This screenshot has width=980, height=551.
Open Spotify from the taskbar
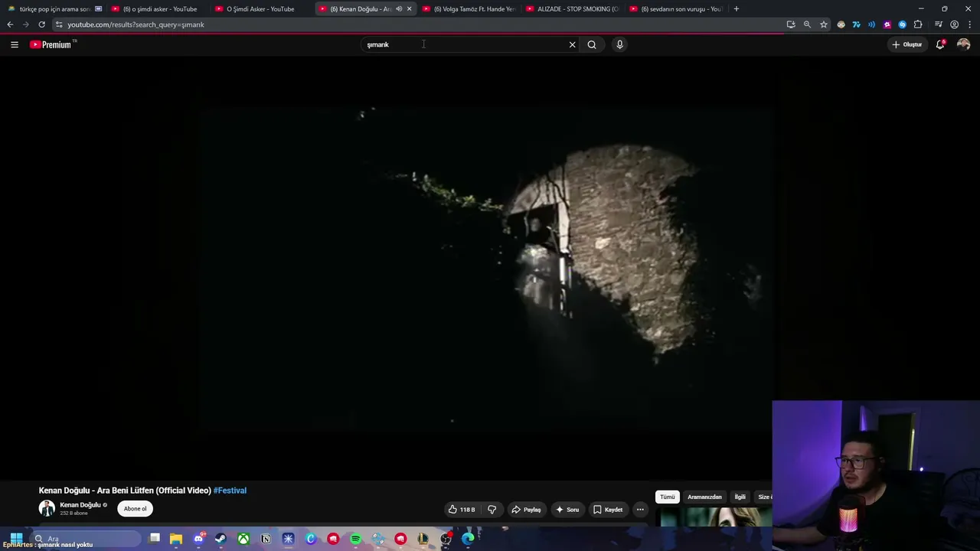pos(355,539)
